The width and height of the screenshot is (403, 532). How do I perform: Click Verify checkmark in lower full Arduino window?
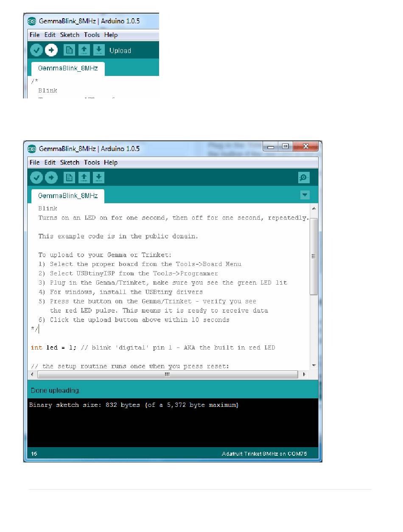(37, 177)
